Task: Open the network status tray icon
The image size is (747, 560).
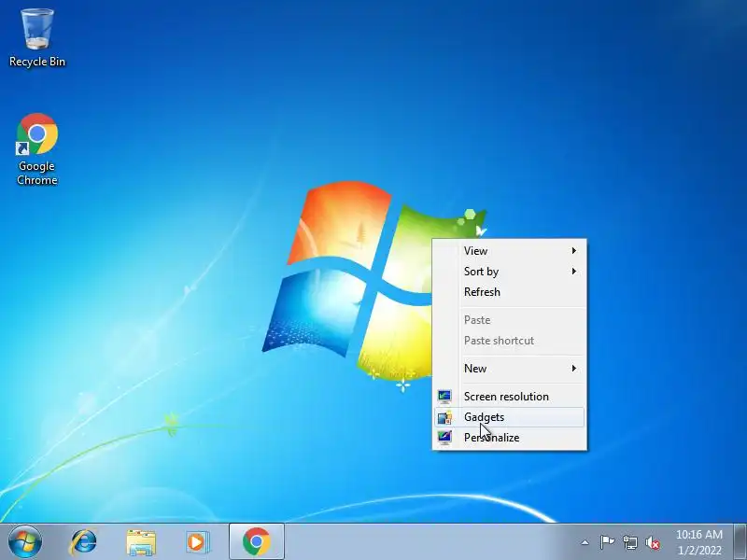Action: [629, 542]
